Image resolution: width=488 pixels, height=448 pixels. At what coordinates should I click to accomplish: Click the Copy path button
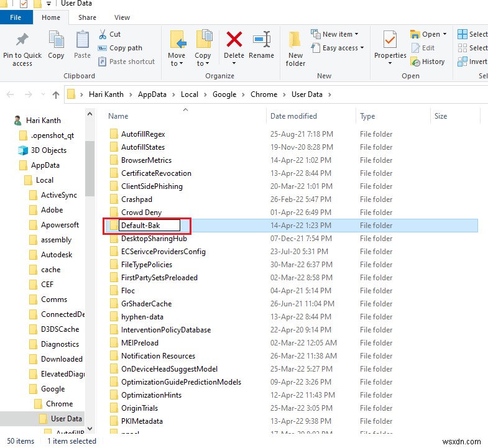tap(120, 48)
